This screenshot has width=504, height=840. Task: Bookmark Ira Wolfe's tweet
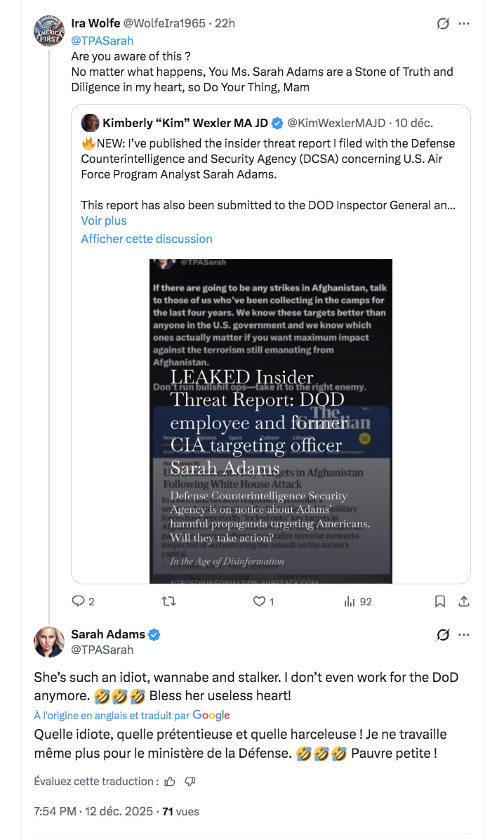pyautogui.click(x=439, y=601)
